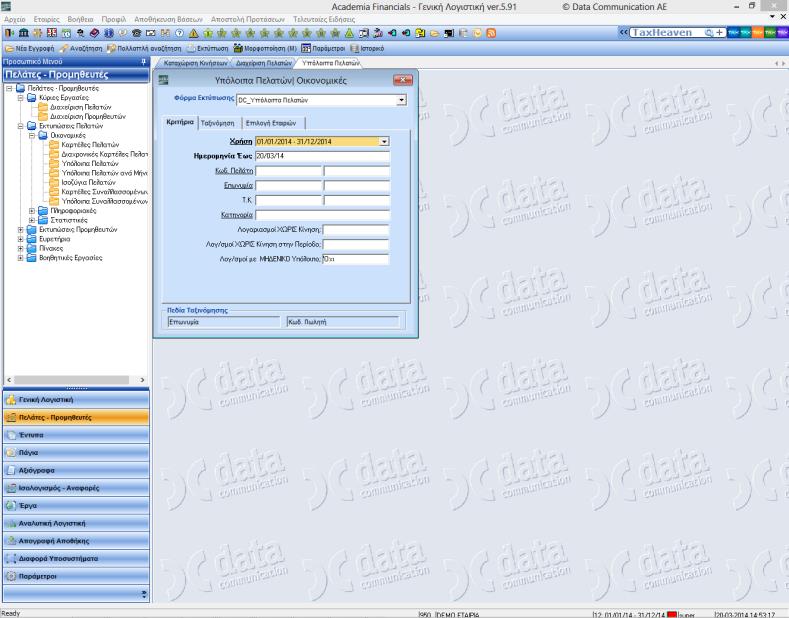Click Μορφοποίηση (Μ) toolbar button
The image size is (789, 618).
(265, 48)
